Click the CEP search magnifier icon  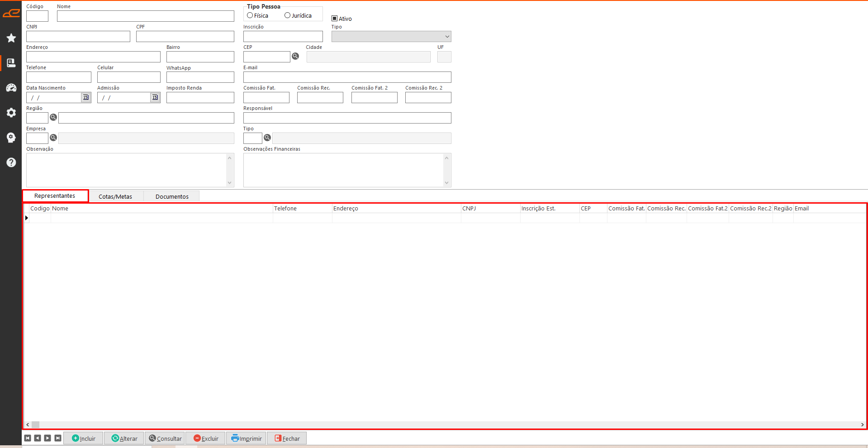coord(295,56)
